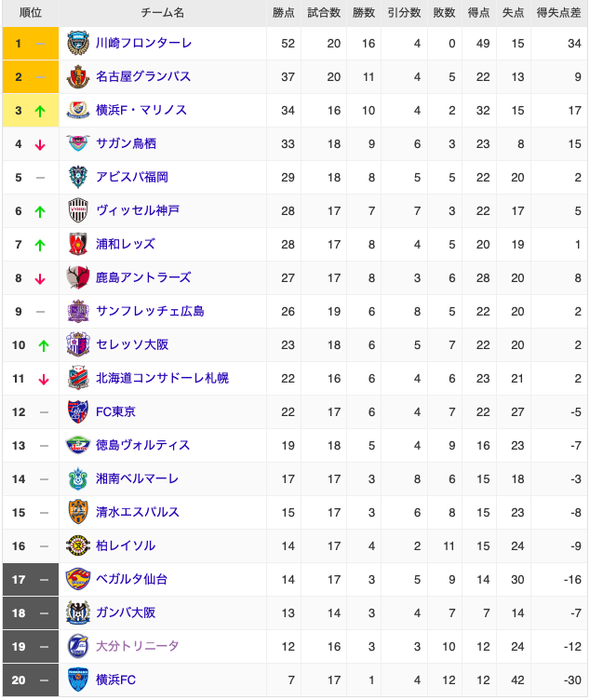Click the 順位 column header
Screen dimensions: 590x700
pyautogui.click(x=31, y=13)
